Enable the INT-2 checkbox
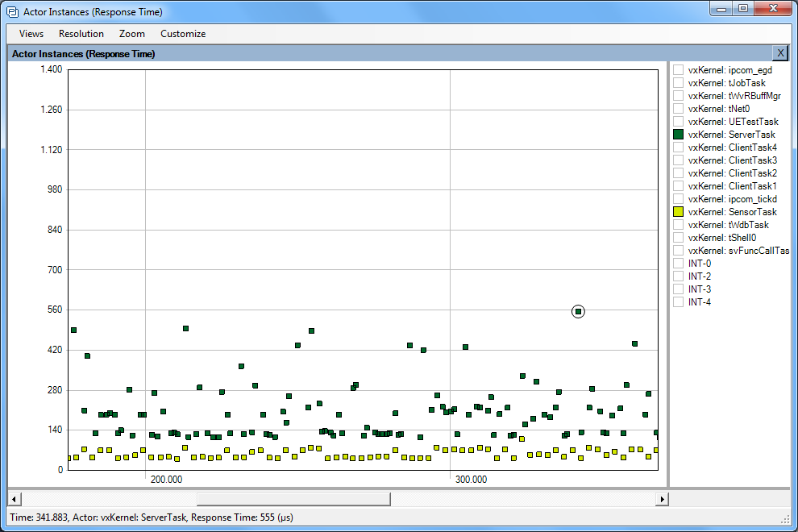This screenshot has width=798, height=532. click(x=678, y=276)
